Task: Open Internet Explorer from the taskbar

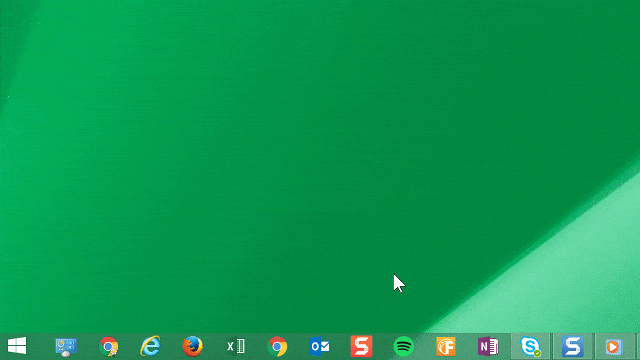Action: pos(150,346)
